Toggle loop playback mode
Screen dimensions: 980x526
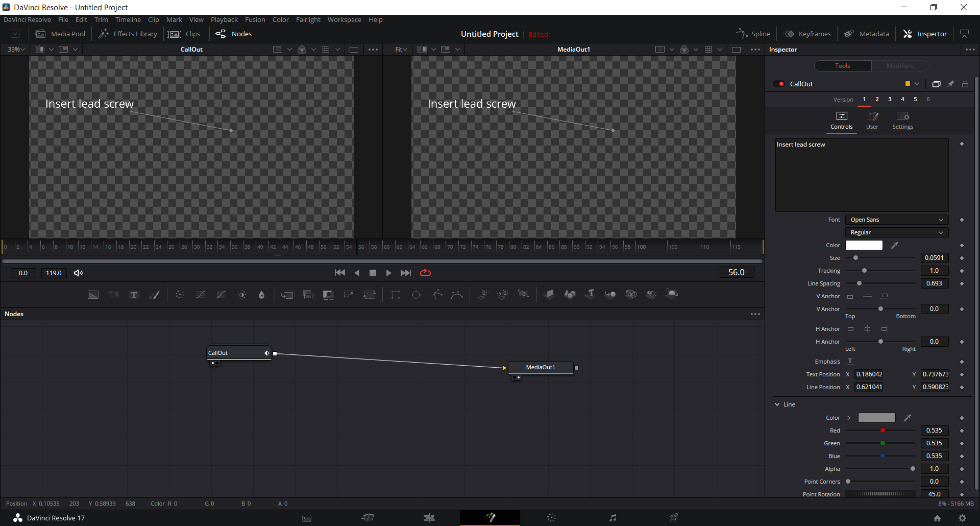425,273
